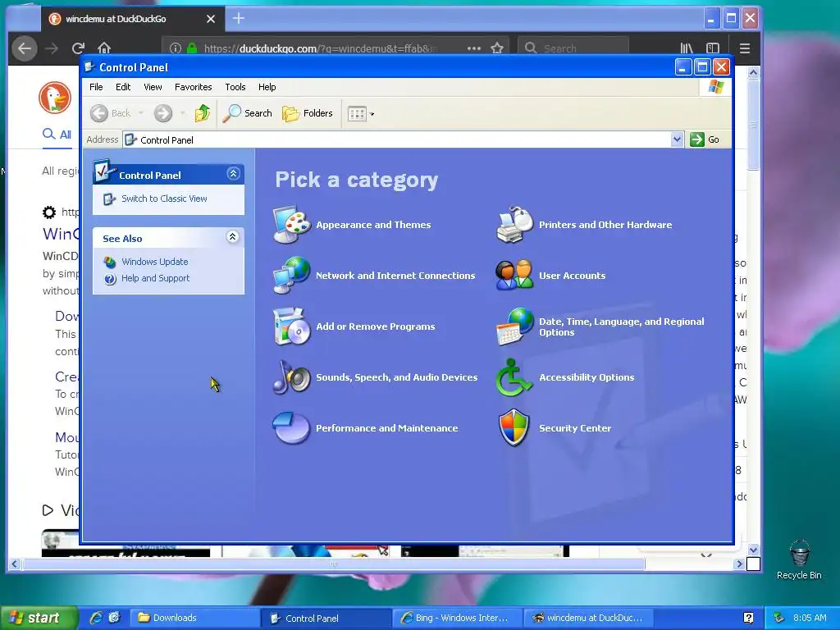Open the Help menu
The image size is (840, 630).
click(267, 87)
